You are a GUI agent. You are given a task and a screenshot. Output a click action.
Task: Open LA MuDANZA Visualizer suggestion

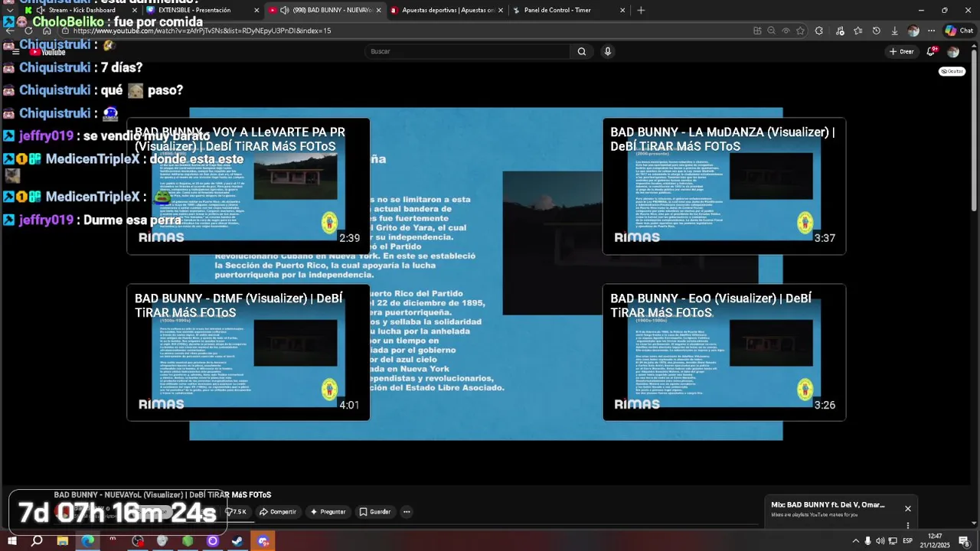(724, 186)
